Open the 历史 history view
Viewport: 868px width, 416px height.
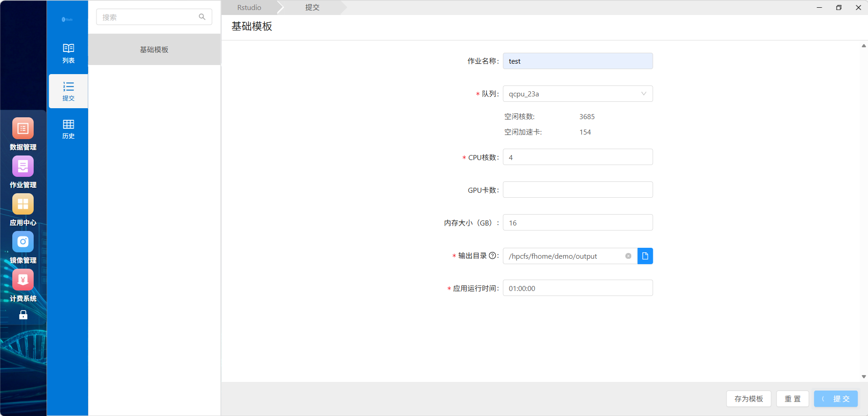(68, 129)
